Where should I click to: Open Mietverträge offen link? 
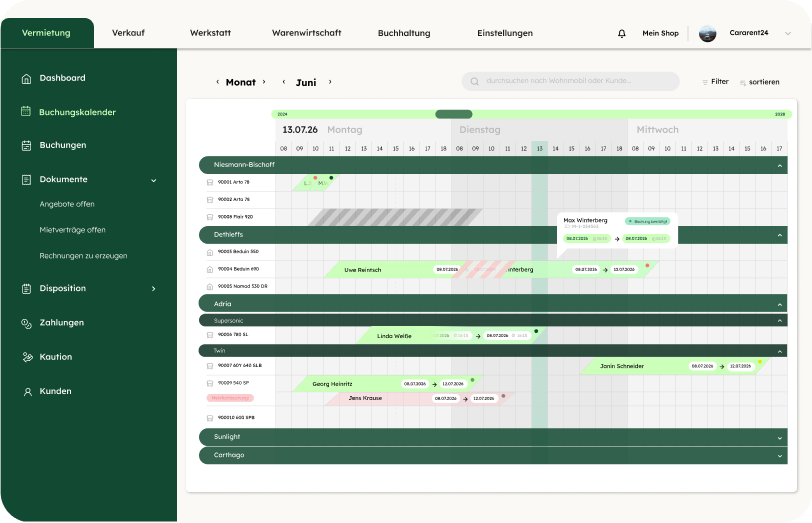[72, 230]
